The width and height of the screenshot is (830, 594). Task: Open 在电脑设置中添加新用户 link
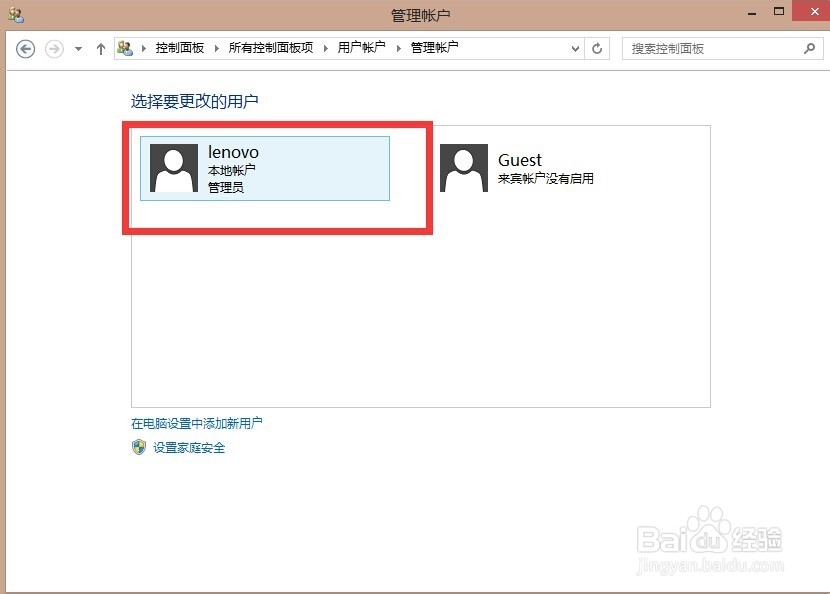click(x=196, y=424)
